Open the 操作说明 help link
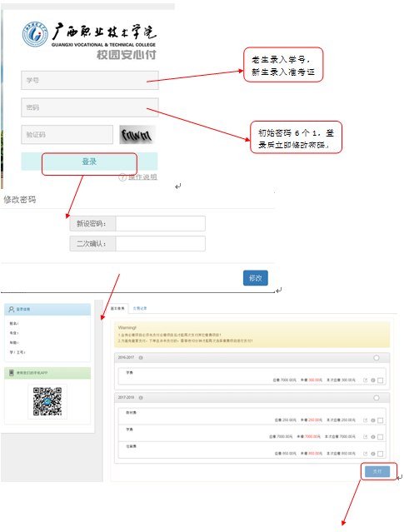The height and width of the screenshot is (532, 404). tap(142, 177)
